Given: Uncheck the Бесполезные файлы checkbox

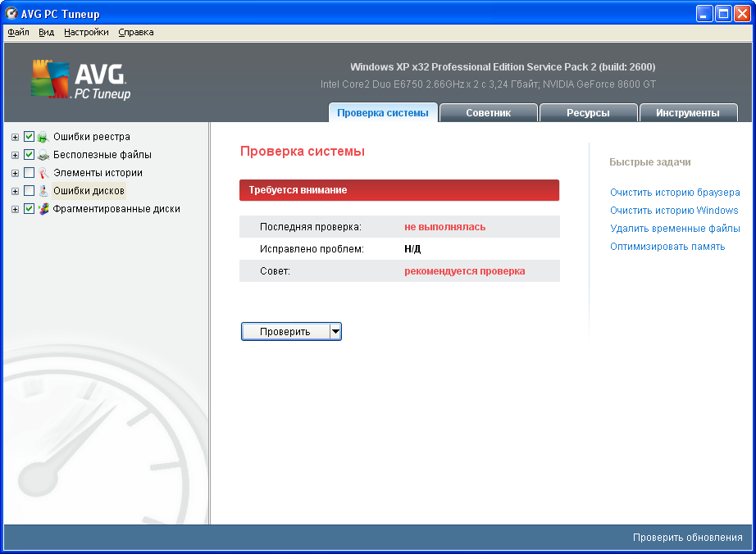Looking at the screenshot, I should (x=29, y=155).
